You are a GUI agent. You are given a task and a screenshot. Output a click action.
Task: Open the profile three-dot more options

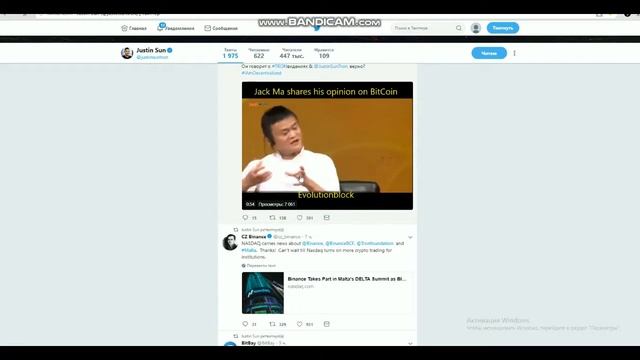[x=514, y=53]
